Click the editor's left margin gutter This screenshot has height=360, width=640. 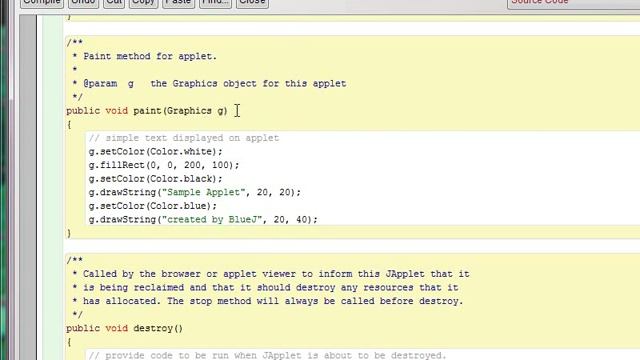28,188
